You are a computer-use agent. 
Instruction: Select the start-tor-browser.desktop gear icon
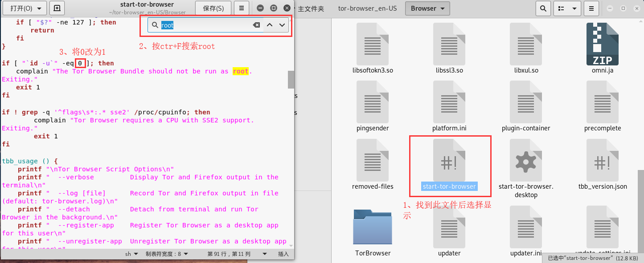526,160
